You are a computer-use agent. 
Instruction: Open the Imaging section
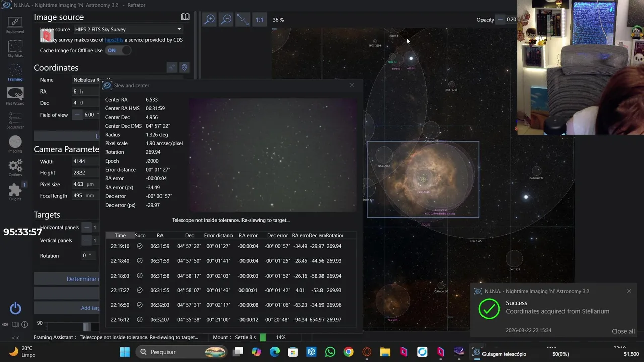tap(15, 144)
